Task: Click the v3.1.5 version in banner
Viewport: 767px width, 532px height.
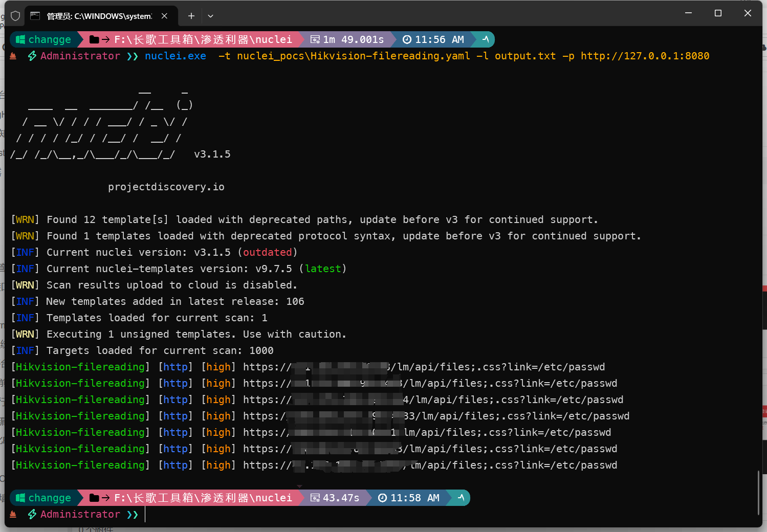Action: pyautogui.click(x=212, y=154)
